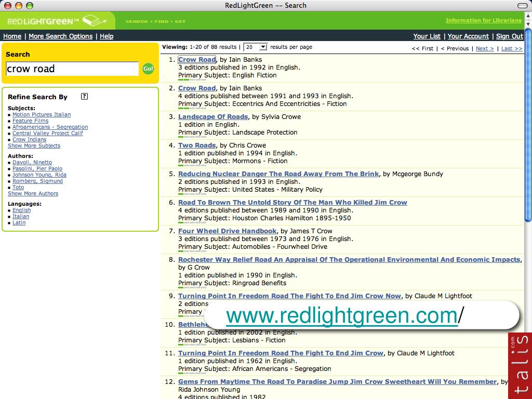This screenshot has height=399, width=532.
Task: Open Road To Brown title link
Action: [x=292, y=202]
